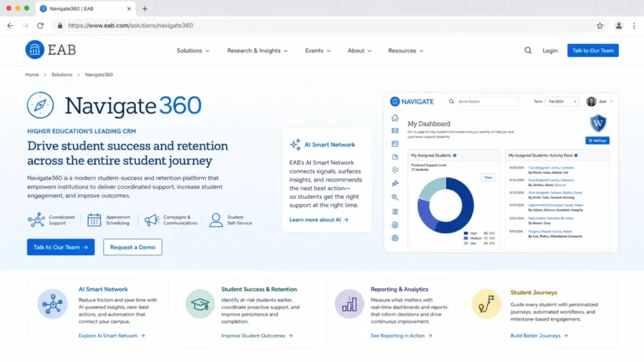644x362 pixels.
Task: Click the Reporting & Analytics heading
Action: (399, 289)
